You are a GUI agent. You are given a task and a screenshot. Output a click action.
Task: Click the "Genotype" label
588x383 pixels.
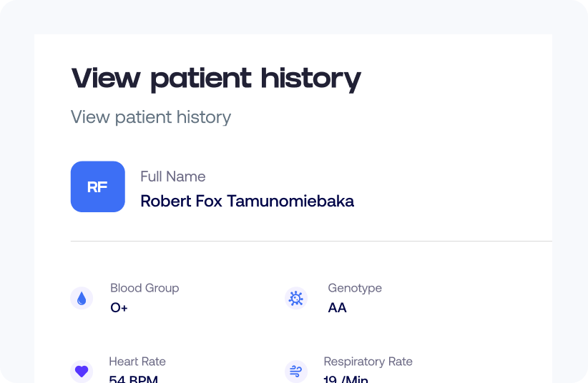coord(355,288)
